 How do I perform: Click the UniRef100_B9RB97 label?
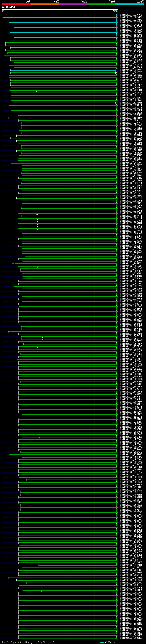[131, 118]
